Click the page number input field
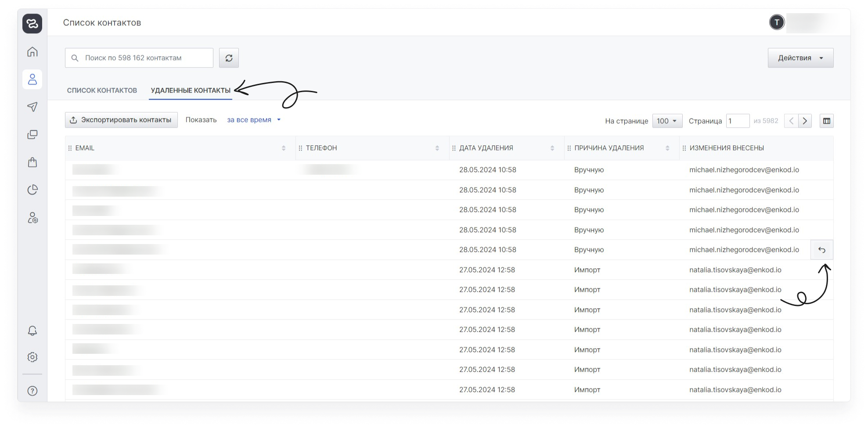Image resolution: width=868 pixels, height=428 pixels. (x=738, y=121)
